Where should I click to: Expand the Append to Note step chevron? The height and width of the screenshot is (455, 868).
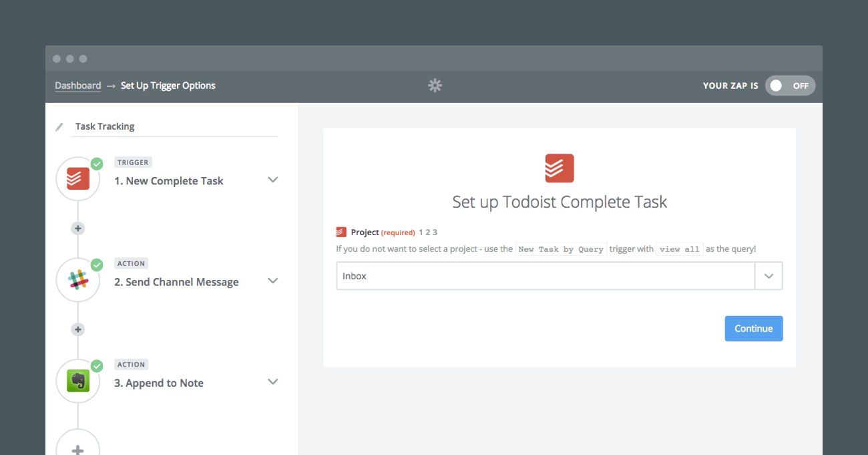tap(272, 382)
